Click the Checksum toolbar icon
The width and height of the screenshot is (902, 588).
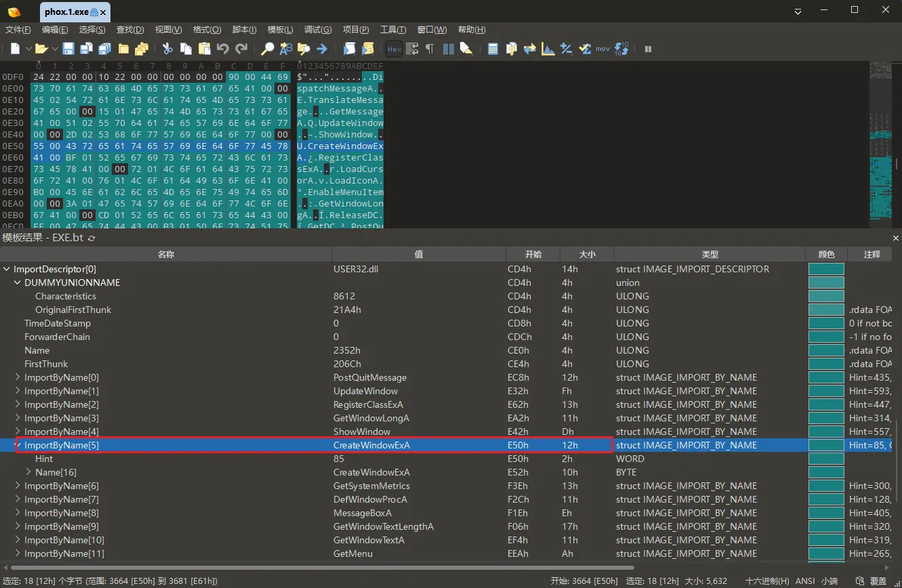click(585, 49)
